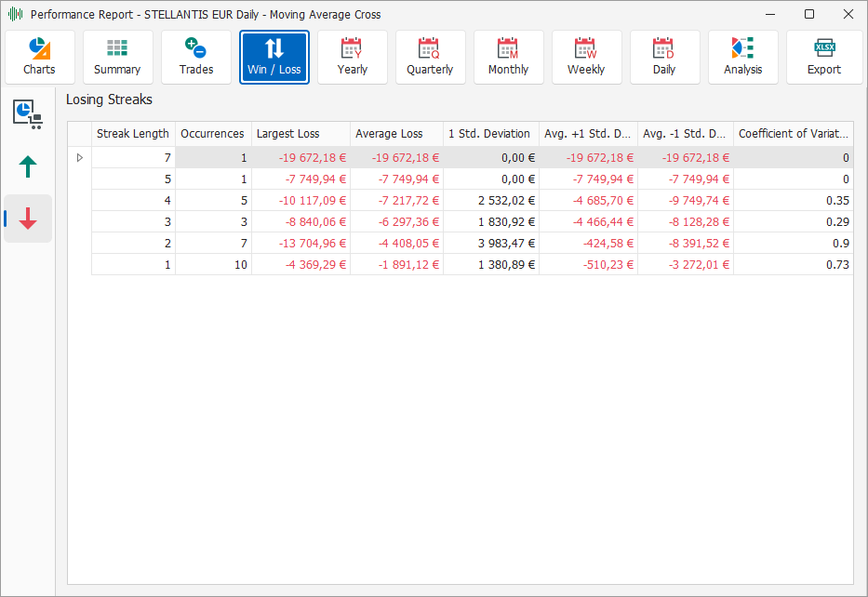Sort by Occurrences column header

[x=213, y=134]
